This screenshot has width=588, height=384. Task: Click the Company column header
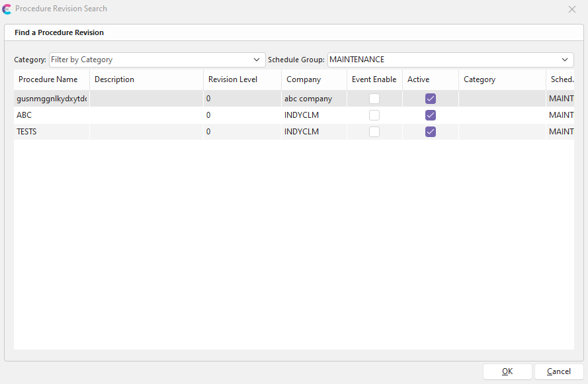[x=304, y=79]
